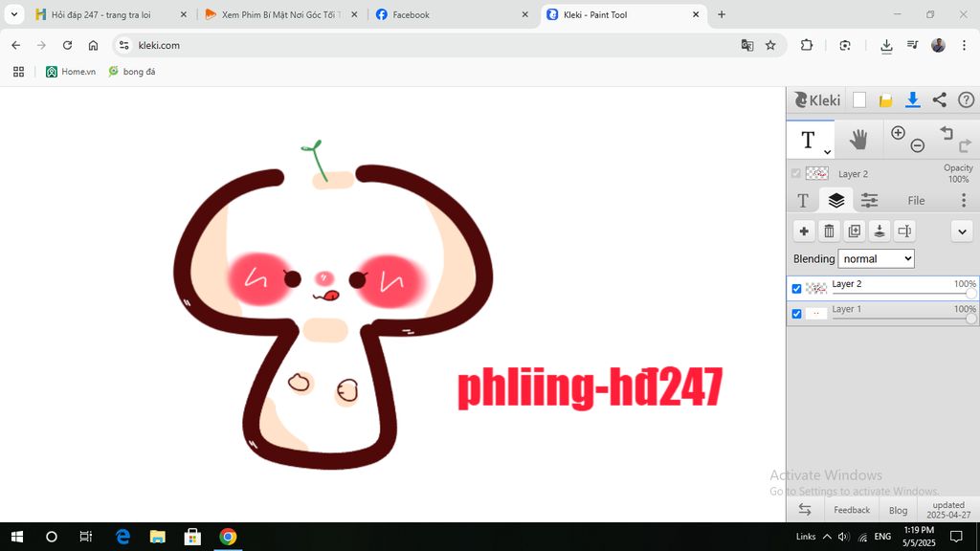This screenshot has width=980, height=551.
Task: Rename the current layer
Action: [x=904, y=231]
